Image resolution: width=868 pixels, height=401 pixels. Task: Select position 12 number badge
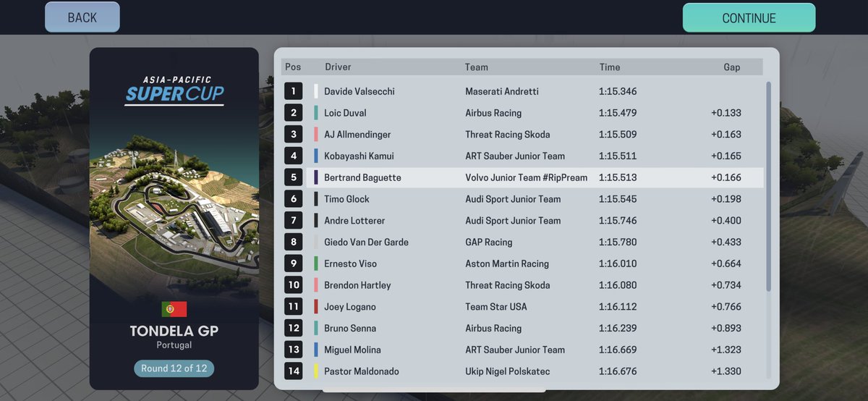tap(294, 328)
